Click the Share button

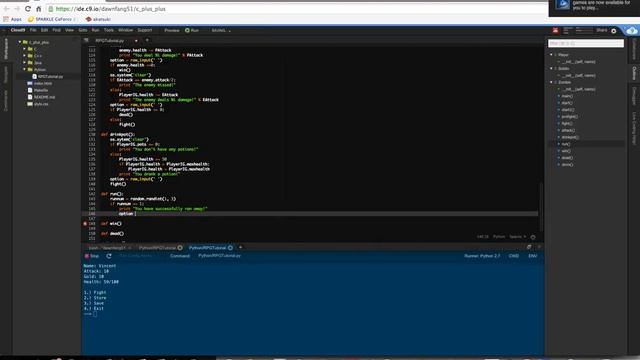(x=602, y=30)
